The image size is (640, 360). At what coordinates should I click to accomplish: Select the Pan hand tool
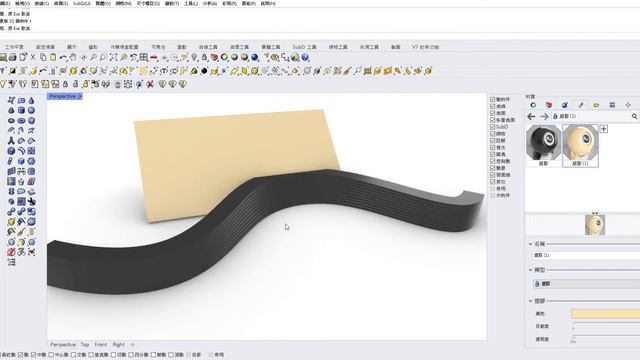tap(73, 58)
